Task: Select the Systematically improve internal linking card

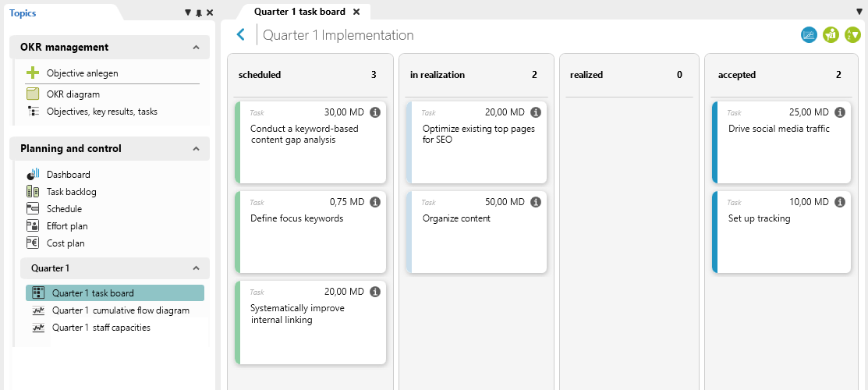Action: coord(310,322)
